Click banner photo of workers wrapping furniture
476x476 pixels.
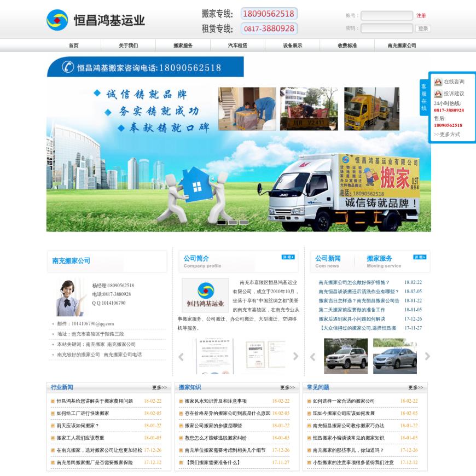(247, 109)
